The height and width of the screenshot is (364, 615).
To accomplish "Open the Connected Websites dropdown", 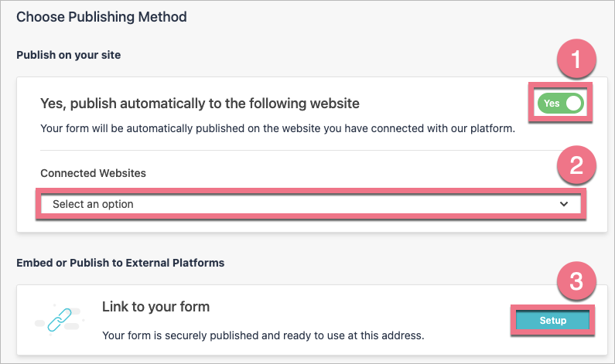I will pos(309,204).
